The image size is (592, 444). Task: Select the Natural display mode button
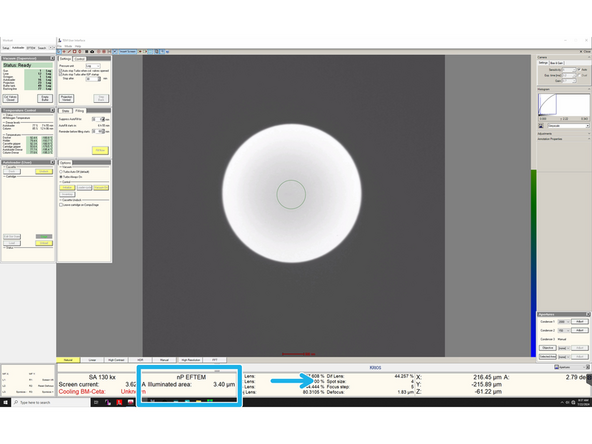click(x=68, y=360)
